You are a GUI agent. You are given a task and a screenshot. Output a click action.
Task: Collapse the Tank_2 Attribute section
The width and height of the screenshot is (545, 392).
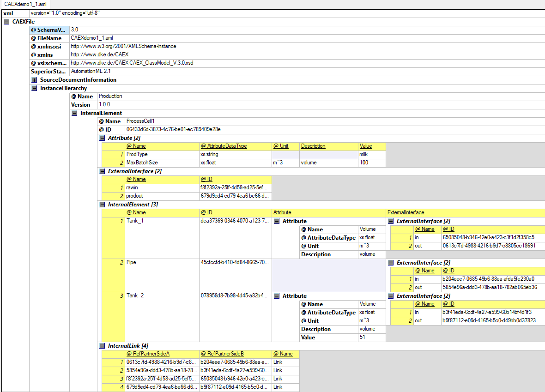click(x=277, y=296)
